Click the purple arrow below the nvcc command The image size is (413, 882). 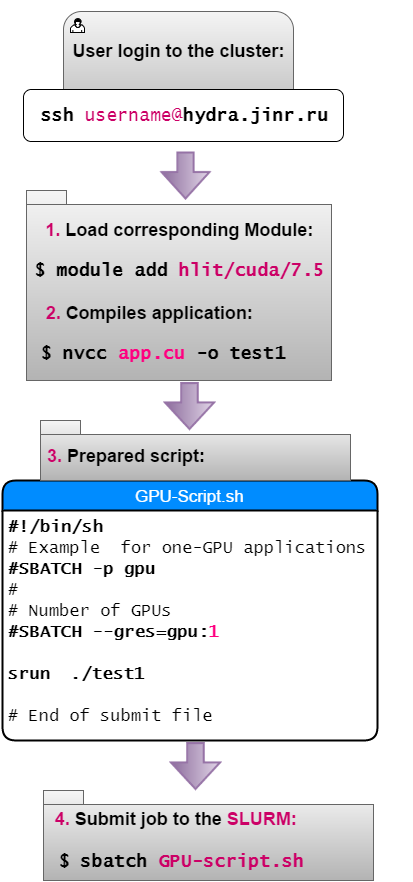click(190, 406)
